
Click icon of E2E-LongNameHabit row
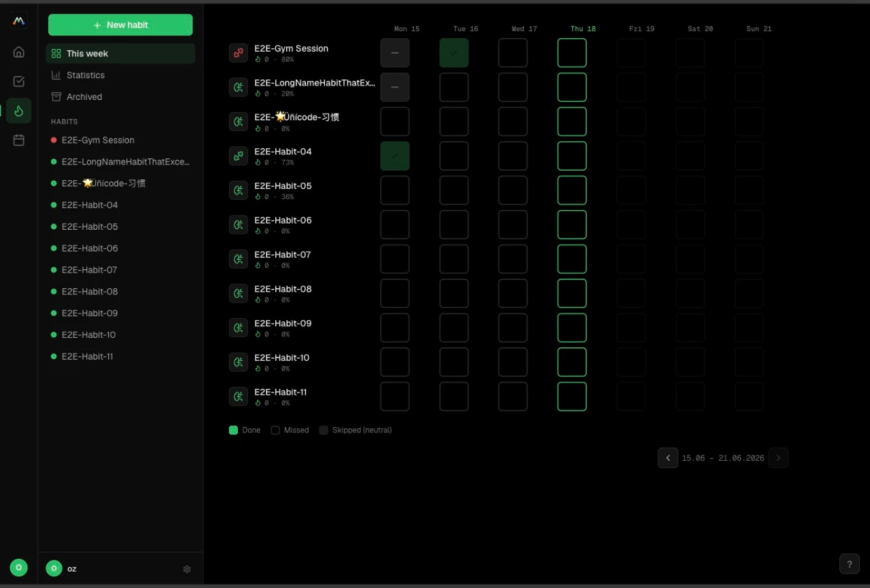(x=239, y=87)
